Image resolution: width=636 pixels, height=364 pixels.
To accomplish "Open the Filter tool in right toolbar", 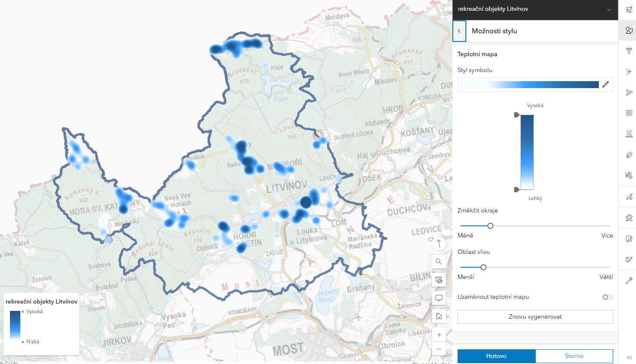I will tap(629, 51).
